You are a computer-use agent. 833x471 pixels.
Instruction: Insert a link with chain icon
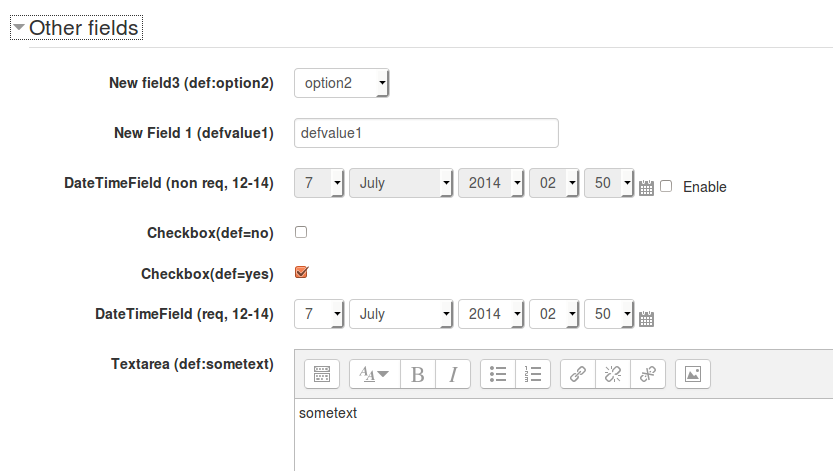click(578, 374)
